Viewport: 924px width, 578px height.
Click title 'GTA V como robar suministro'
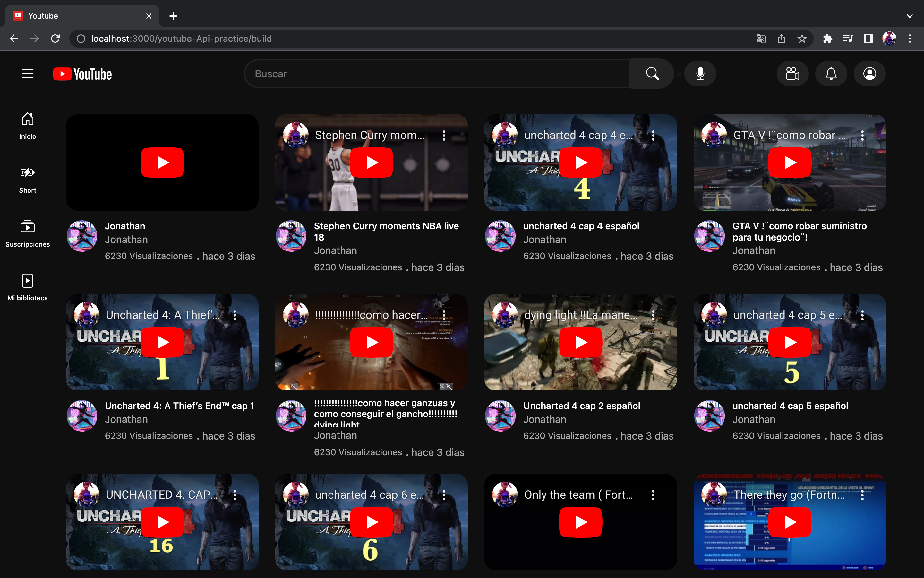click(x=799, y=232)
